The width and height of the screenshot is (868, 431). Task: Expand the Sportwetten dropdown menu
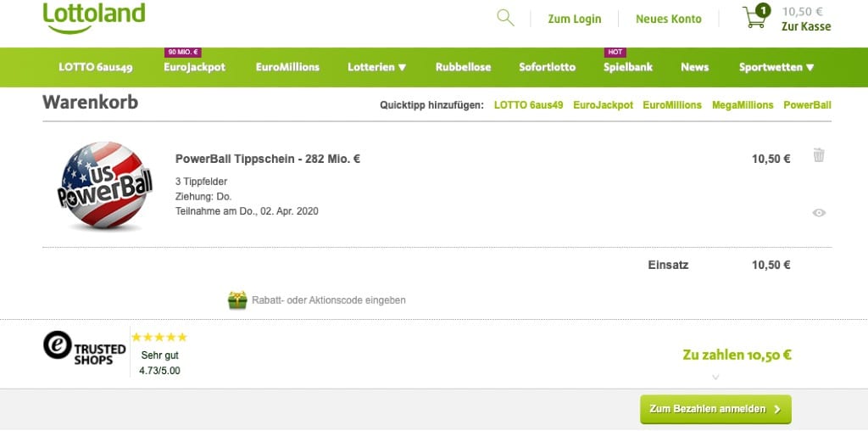pyautogui.click(x=776, y=67)
